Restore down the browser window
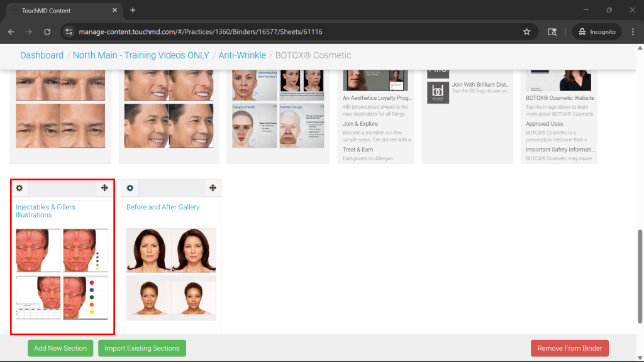This screenshot has height=362, width=644. [609, 10]
